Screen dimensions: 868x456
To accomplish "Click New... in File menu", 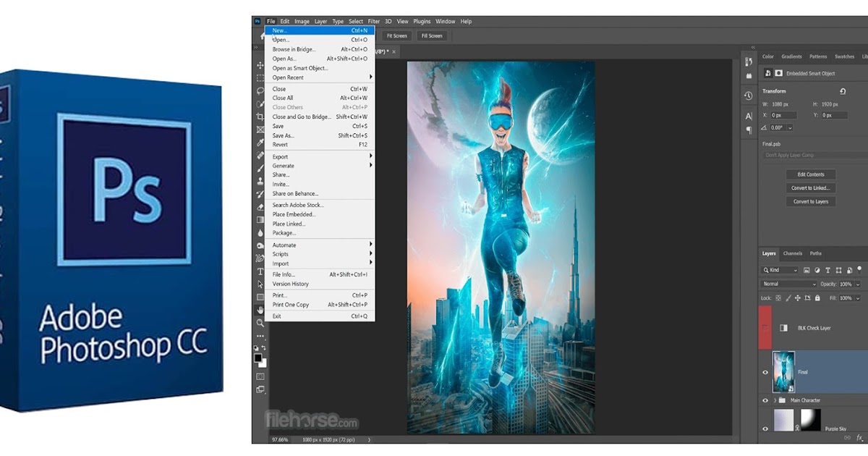I will [319, 30].
